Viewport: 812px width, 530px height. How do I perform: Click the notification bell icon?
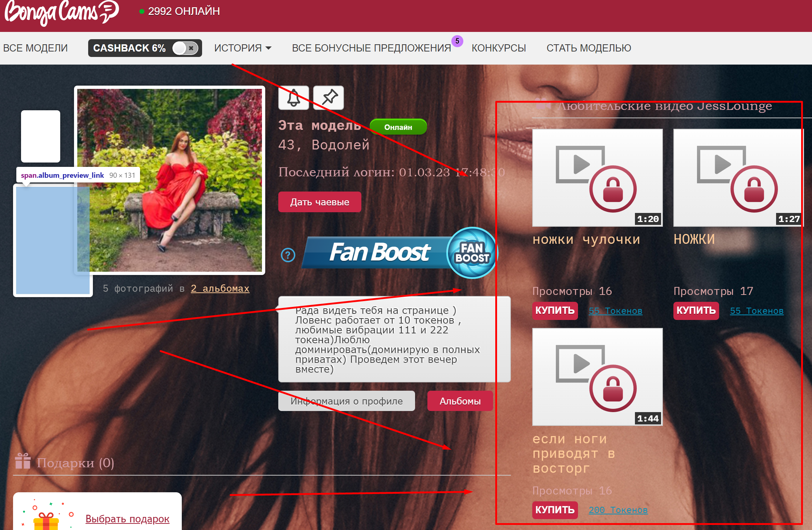click(x=294, y=98)
